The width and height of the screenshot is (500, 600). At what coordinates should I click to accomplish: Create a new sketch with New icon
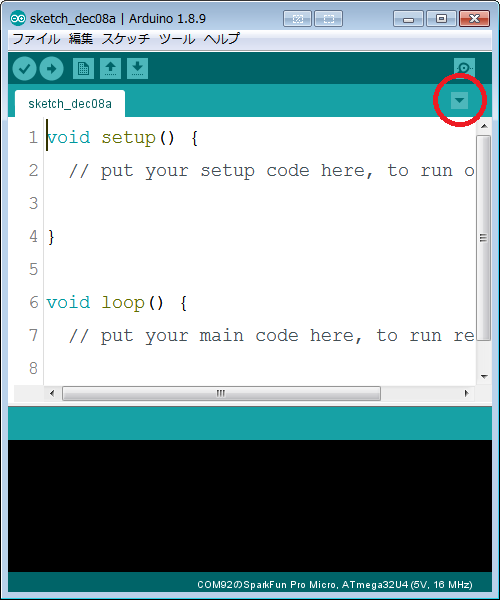pyautogui.click(x=83, y=68)
